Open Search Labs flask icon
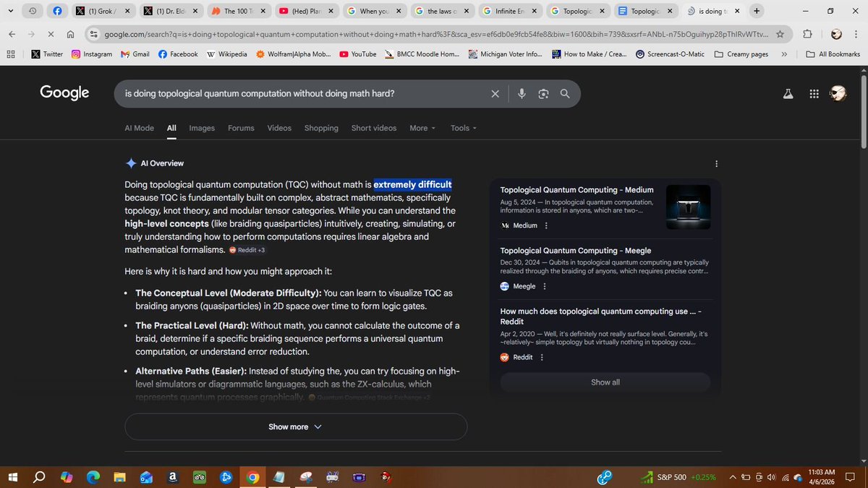868x488 pixels. tap(788, 94)
